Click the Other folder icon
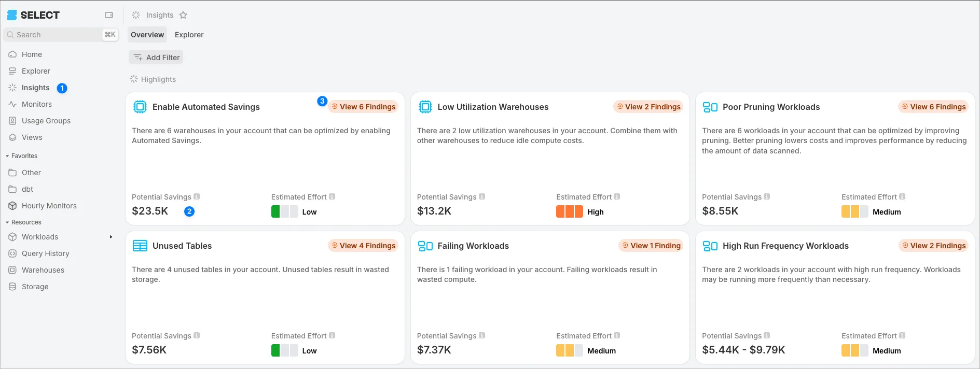 pos(12,173)
